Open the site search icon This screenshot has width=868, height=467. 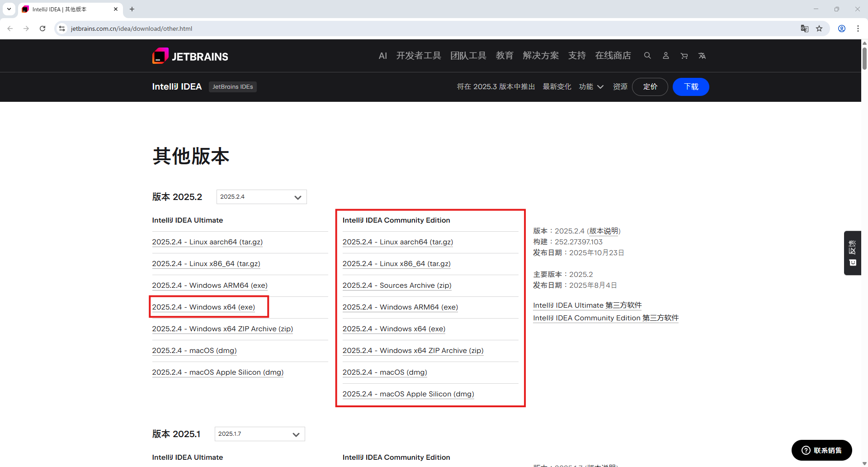647,56
